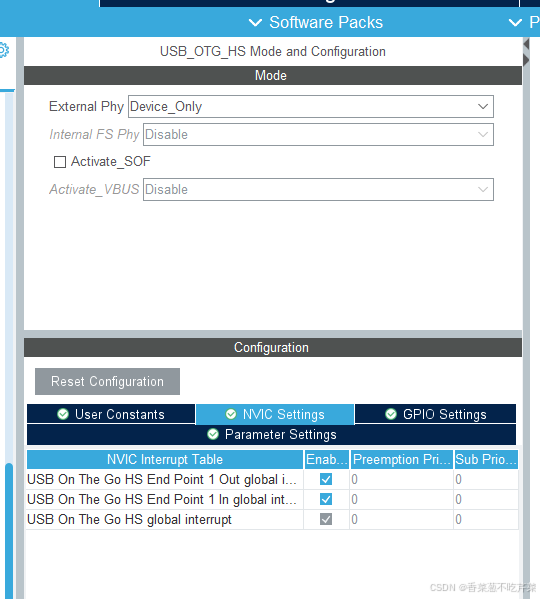Click the green check icon on GPIO Settings
The image size is (540, 599).
(391, 414)
